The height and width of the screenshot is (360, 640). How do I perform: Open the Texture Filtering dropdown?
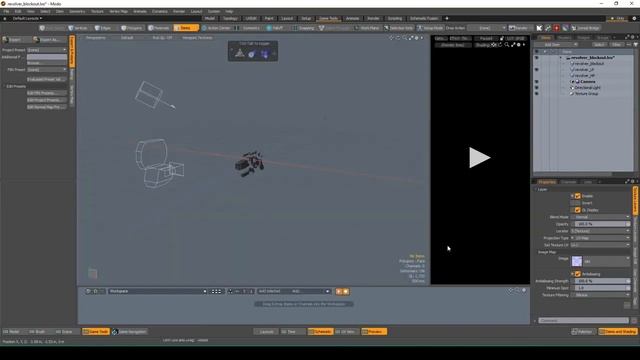(600, 295)
